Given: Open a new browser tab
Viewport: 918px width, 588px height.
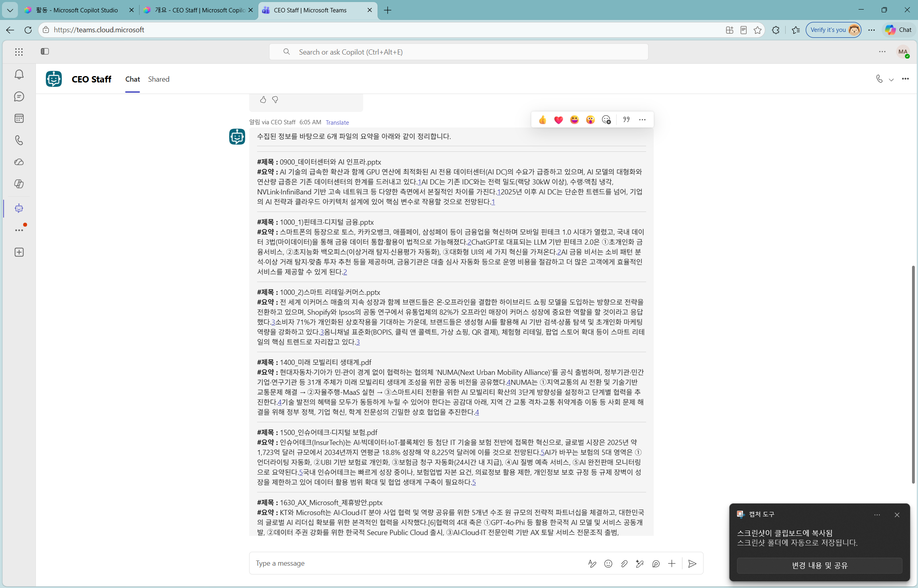Looking at the screenshot, I should coord(387,10).
